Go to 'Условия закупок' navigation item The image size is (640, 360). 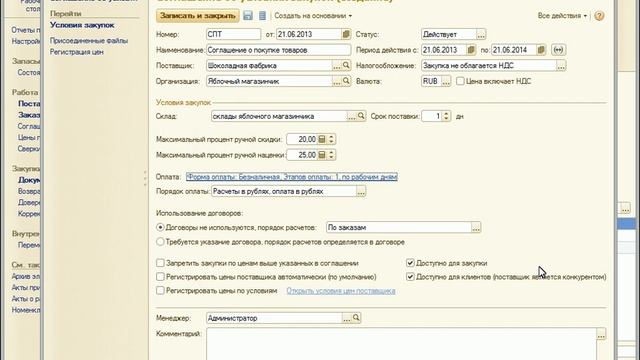click(82, 25)
